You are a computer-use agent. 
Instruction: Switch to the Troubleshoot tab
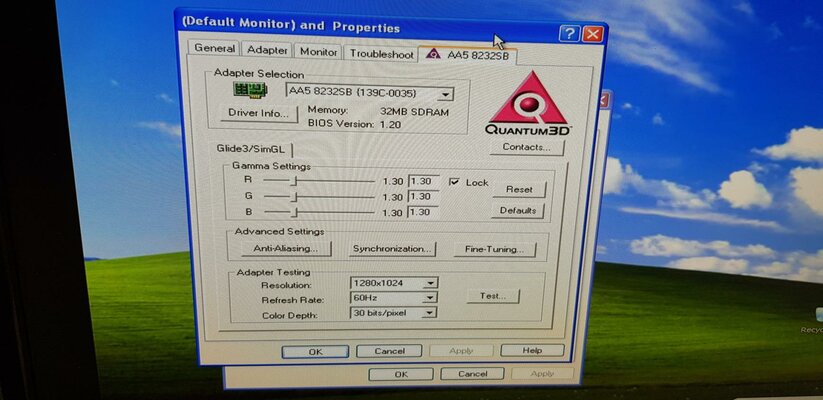pyautogui.click(x=381, y=53)
